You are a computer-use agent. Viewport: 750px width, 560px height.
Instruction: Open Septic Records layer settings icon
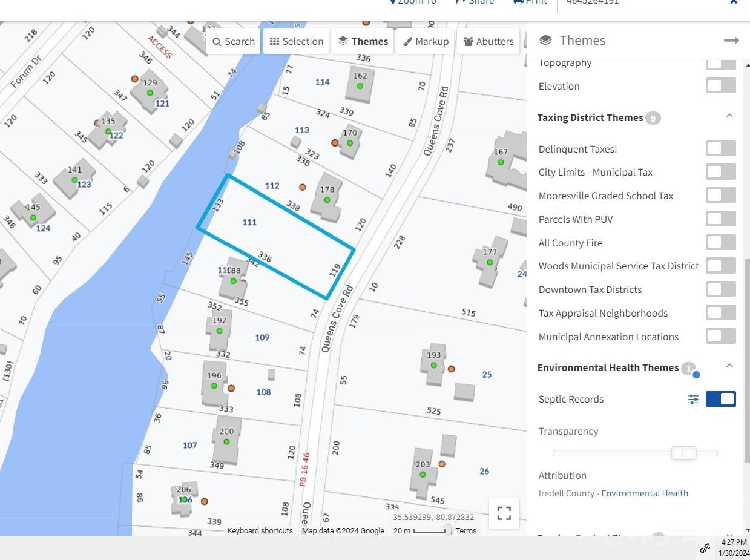[x=693, y=400]
